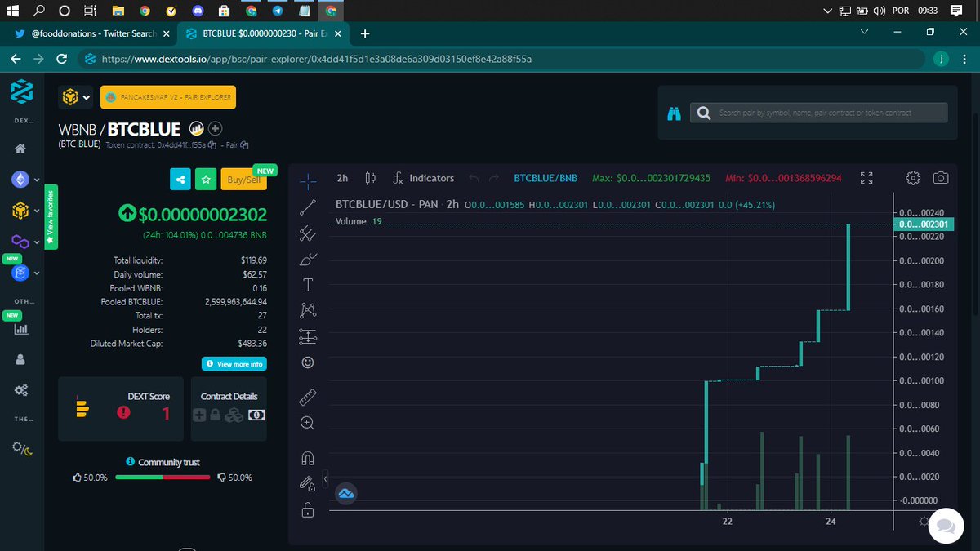Switch chart to BTCBLUE/BNB

tap(546, 178)
